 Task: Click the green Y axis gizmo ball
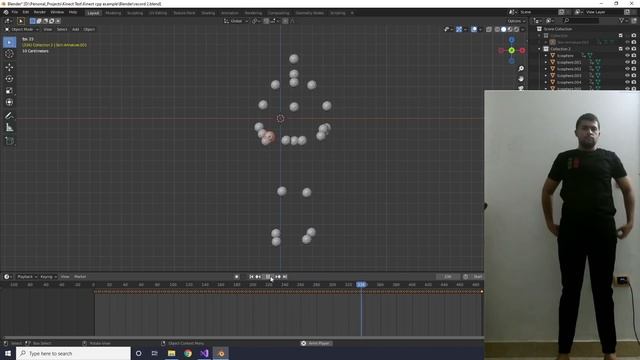[x=511, y=50]
